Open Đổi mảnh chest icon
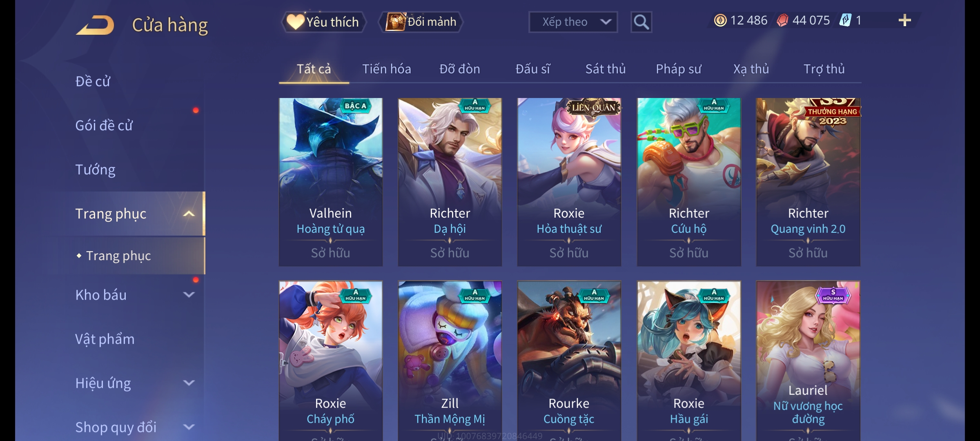This screenshot has height=441, width=980. (x=421, y=22)
